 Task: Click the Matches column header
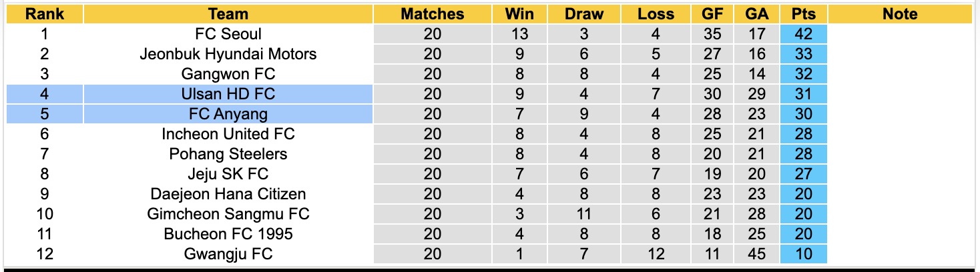click(432, 14)
